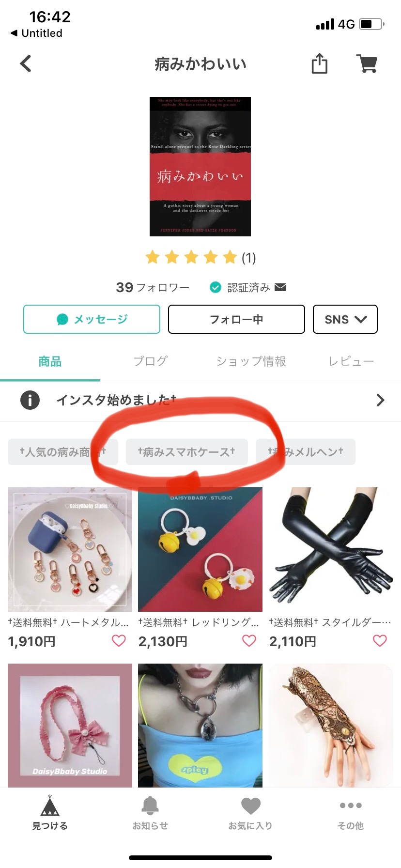401x868 pixels.
Task: Switch to the ブログ tab
Action: coord(150,361)
